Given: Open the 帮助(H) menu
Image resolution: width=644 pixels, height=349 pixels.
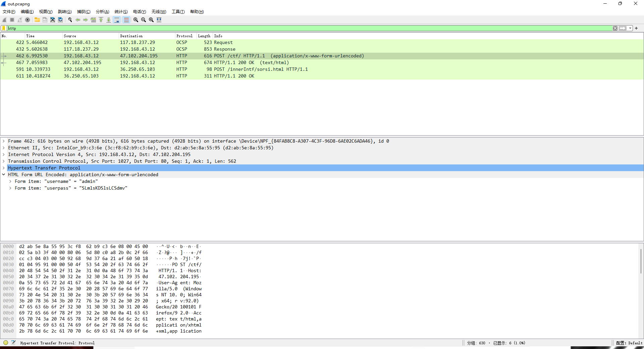Looking at the screenshot, I should pos(197,12).
